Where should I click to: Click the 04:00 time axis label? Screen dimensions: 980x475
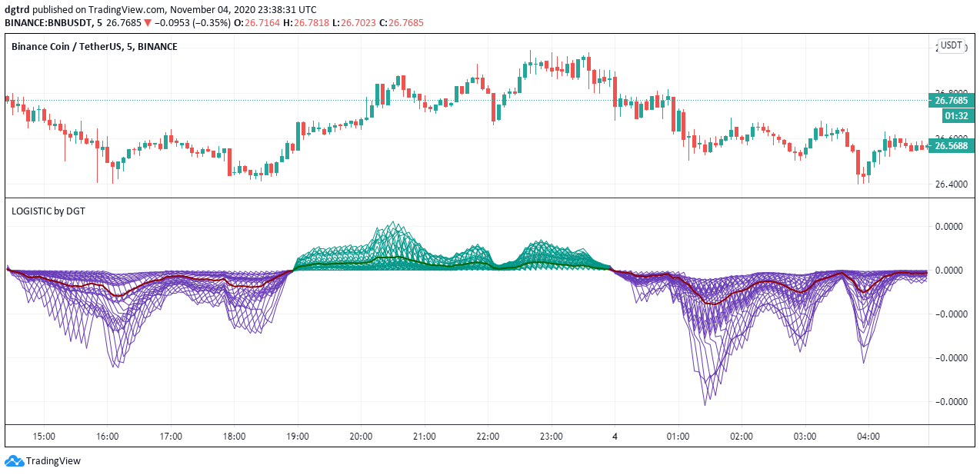(868, 436)
